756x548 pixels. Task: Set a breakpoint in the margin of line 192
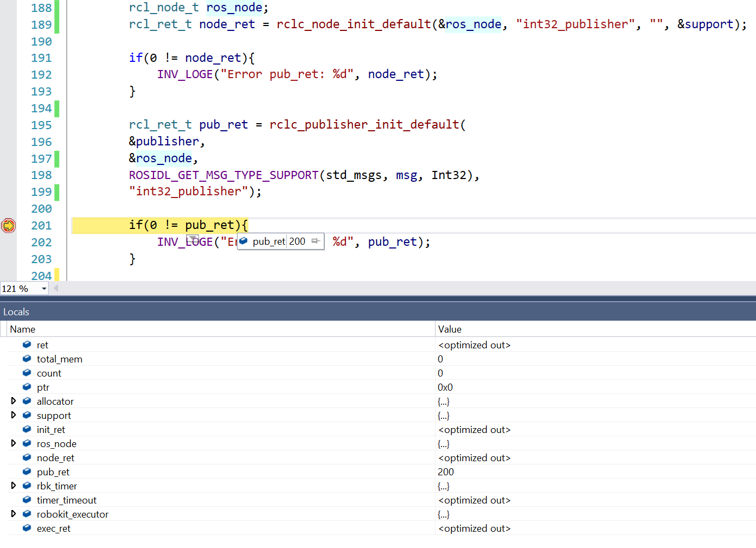pyautogui.click(x=9, y=74)
